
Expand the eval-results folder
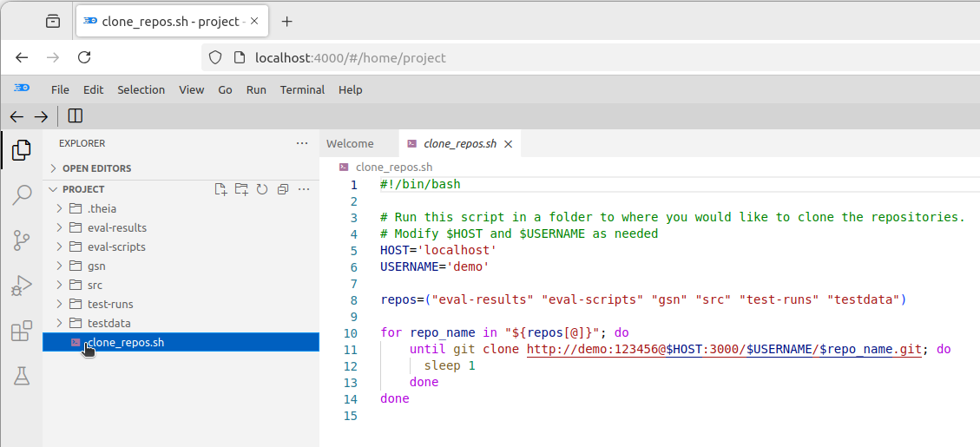[x=59, y=227]
